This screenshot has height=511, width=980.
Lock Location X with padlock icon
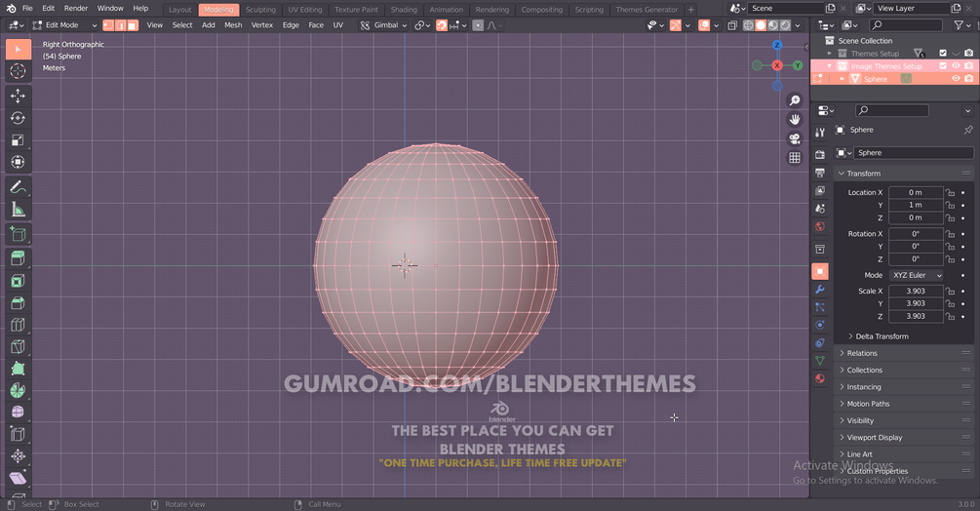950,192
